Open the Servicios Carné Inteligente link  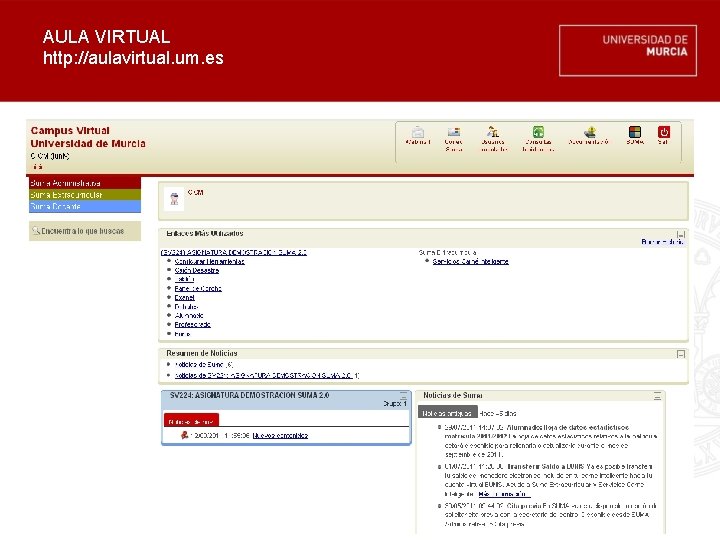(x=471, y=261)
